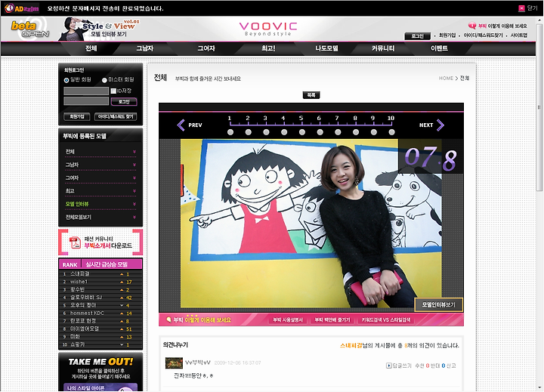Screen dimensions: 544x392
Task: Click the AD Rejim logo icon
Action: [21, 8]
